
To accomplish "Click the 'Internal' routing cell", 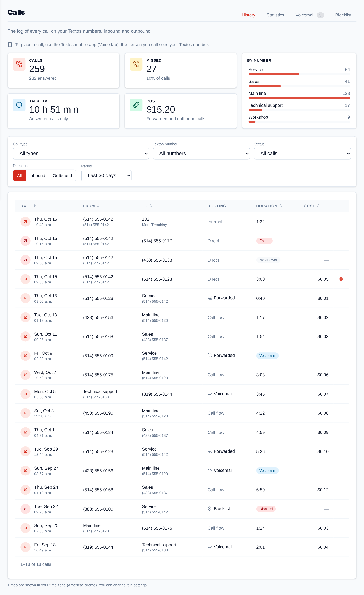I will (x=215, y=222).
